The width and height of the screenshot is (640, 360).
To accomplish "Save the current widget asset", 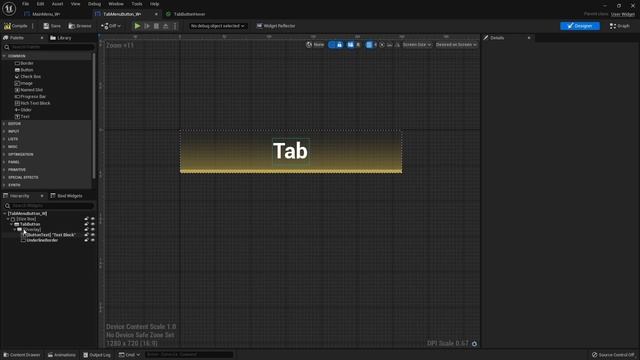I will (x=52, y=26).
